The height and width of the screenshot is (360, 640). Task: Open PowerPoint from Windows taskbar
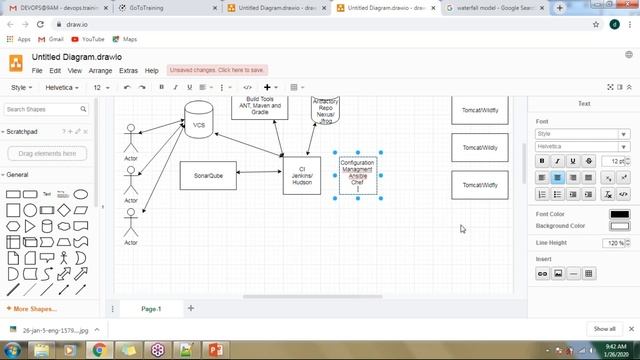216,350
